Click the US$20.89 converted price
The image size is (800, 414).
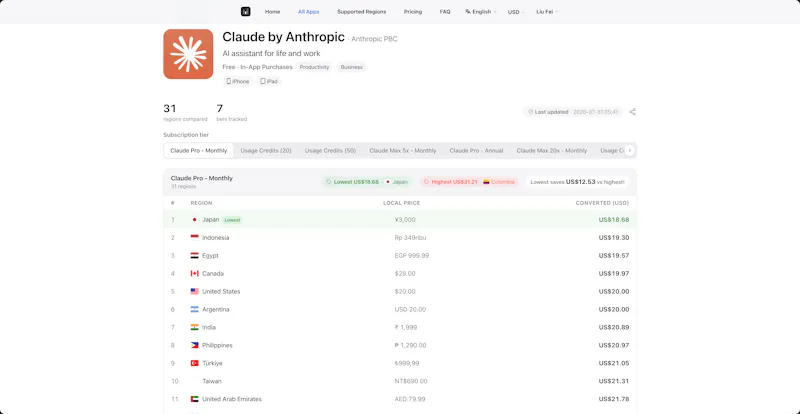point(614,327)
